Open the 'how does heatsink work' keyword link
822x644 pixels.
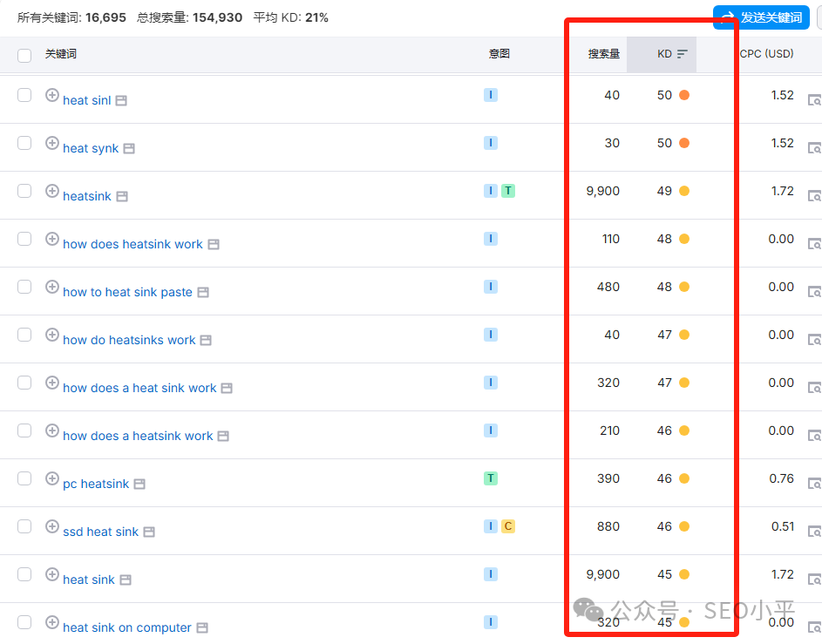pyautogui.click(x=132, y=244)
